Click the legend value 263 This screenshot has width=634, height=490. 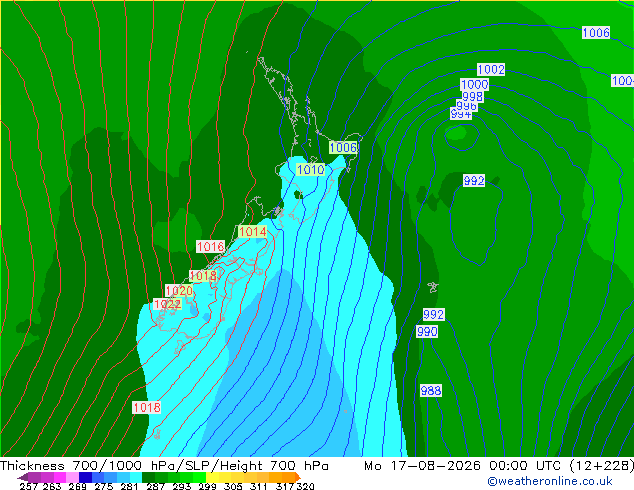(52, 486)
